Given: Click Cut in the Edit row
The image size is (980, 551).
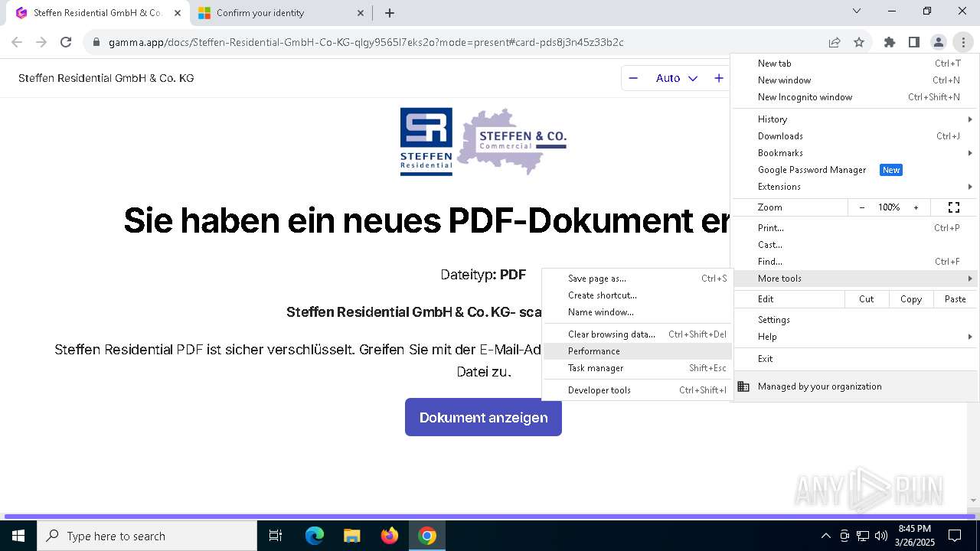Looking at the screenshot, I should (x=867, y=299).
